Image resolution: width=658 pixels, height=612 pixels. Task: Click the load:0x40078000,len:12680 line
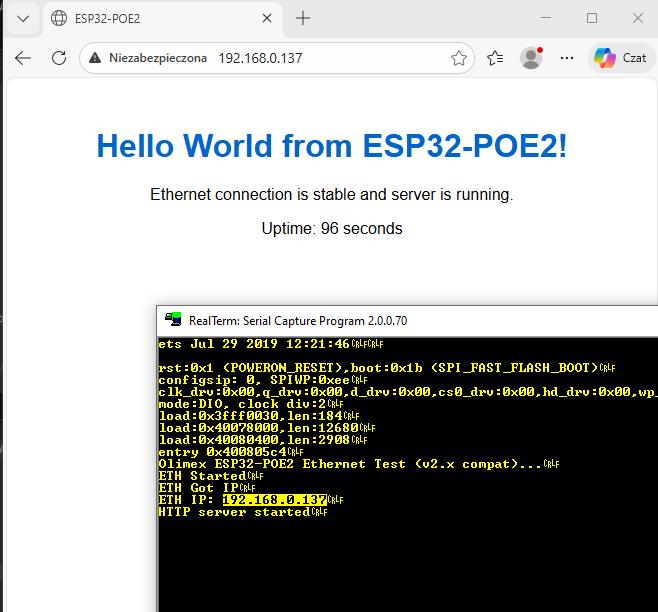[x=266, y=428]
